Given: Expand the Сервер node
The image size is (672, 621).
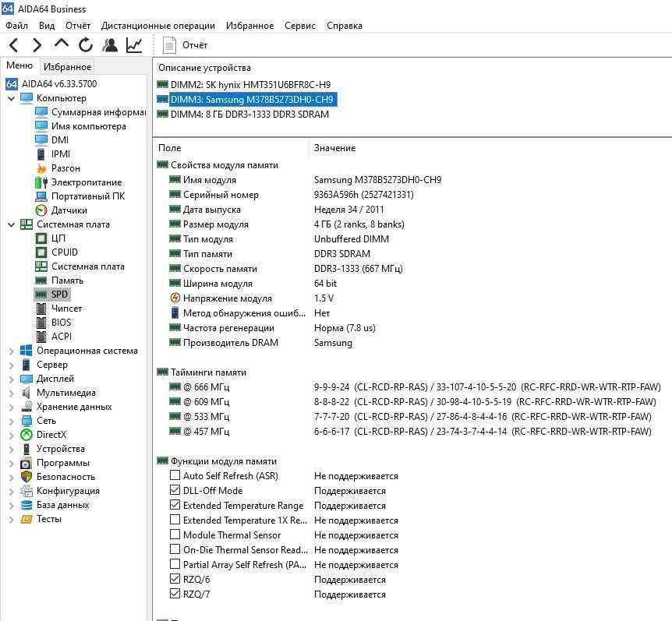Looking at the screenshot, I should point(11,365).
